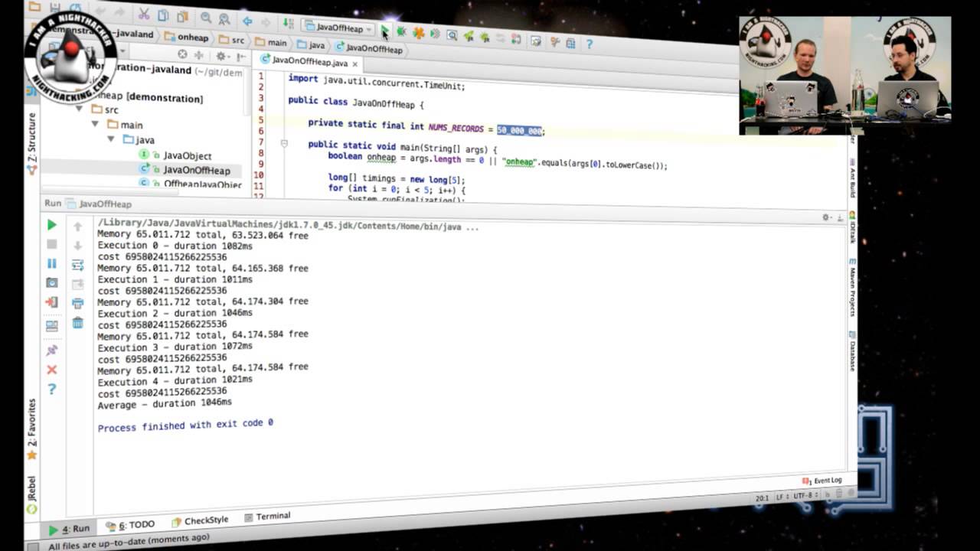
Task: Click the grey Stop square in Run panel
Action: [51, 244]
